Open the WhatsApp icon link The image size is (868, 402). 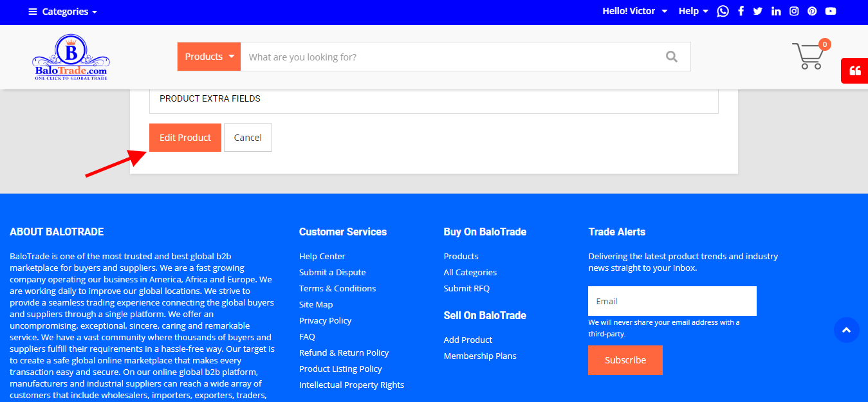tap(723, 11)
